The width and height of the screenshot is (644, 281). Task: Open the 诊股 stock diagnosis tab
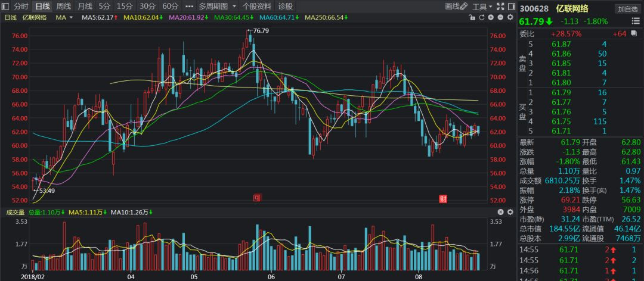tap(286, 6)
